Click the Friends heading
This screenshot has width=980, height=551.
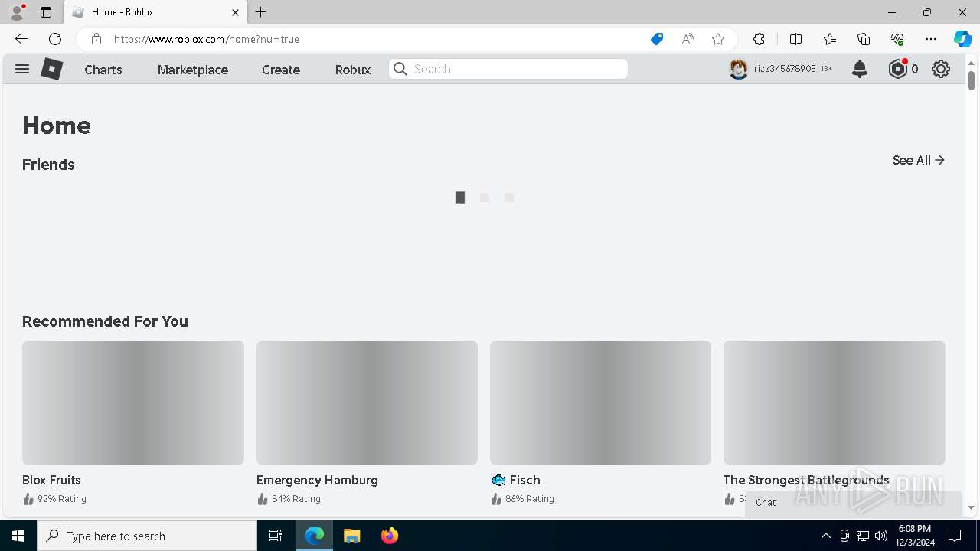[48, 165]
